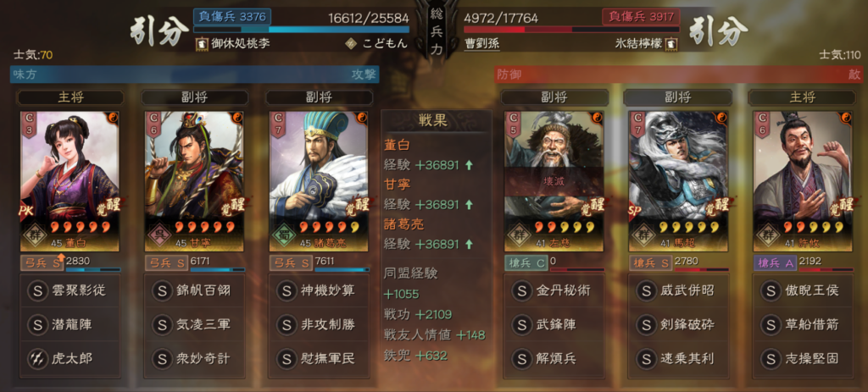Click the 負傷兵 3376 allied wounded label
Screen dimensions: 868x392
[x=232, y=16]
